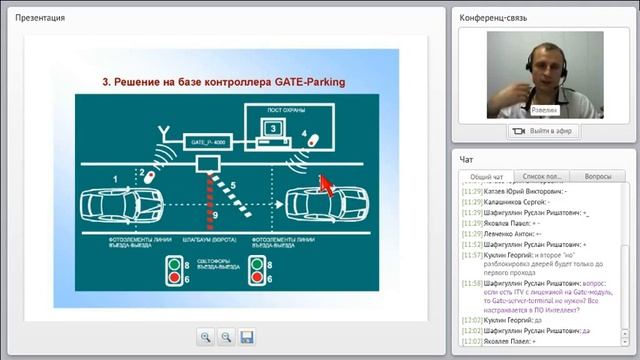Viewport: 640px width, 360px height.
Task: Save the presentation with the floppy disk icon
Action: click(247, 337)
